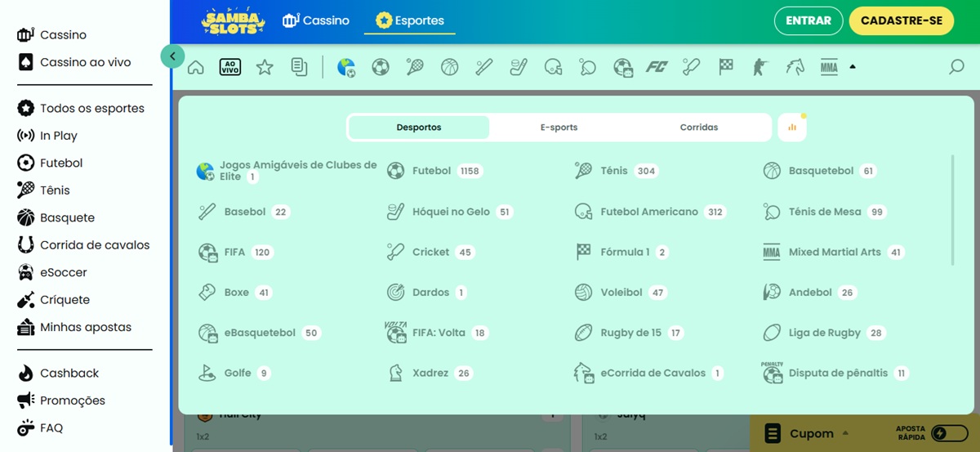Viewport: 980px width, 452px height.
Task: Open Basquete in sidebar
Action: point(56,217)
